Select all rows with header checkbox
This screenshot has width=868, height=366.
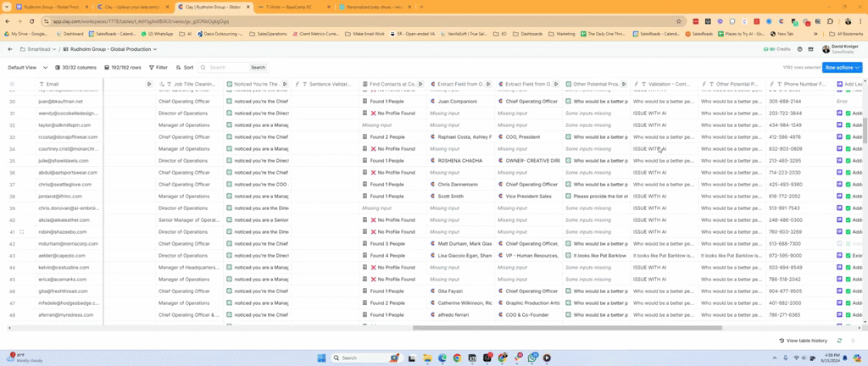click(x=12, y=84)
